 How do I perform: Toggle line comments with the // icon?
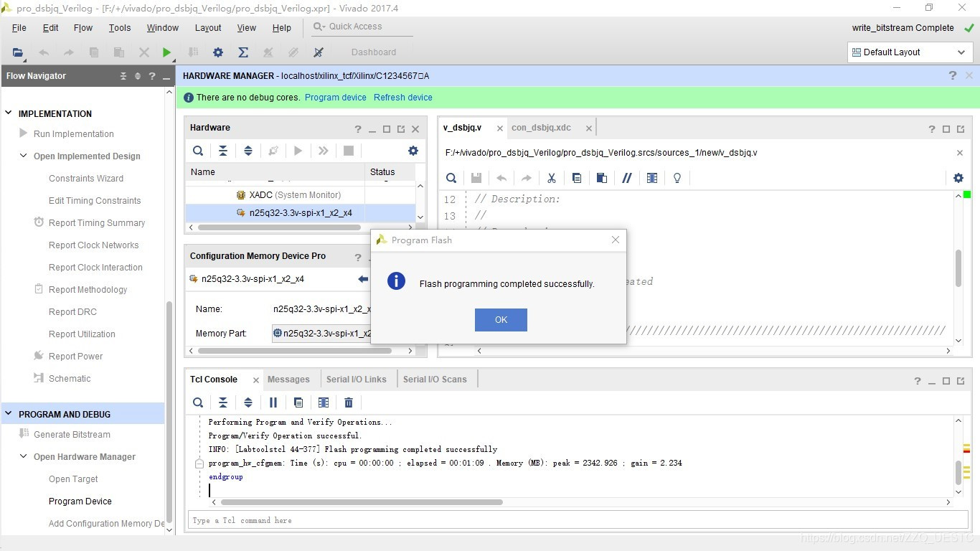coord(627,178)
